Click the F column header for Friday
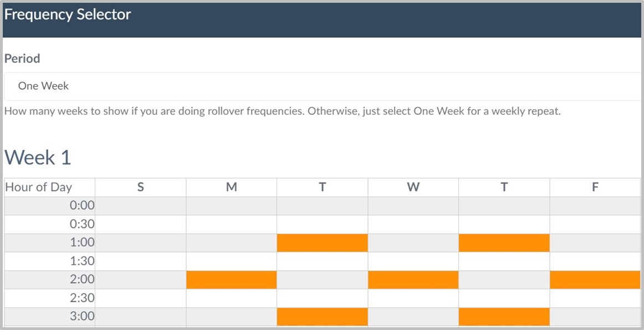This screenshot has height=330, width=644. pyautogui.click(x=595, y=187)
